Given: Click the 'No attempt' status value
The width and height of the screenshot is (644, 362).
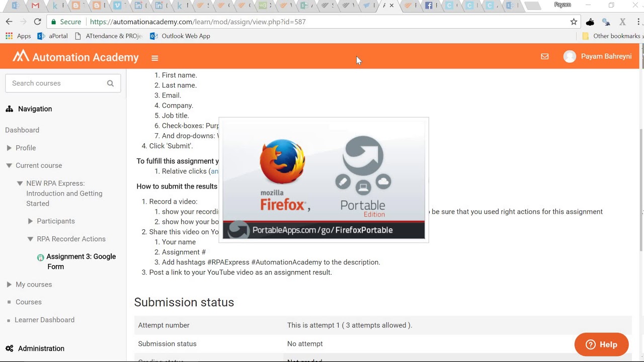Looking at the screenshot, I should pyautogui.click(x=305, y=344).
